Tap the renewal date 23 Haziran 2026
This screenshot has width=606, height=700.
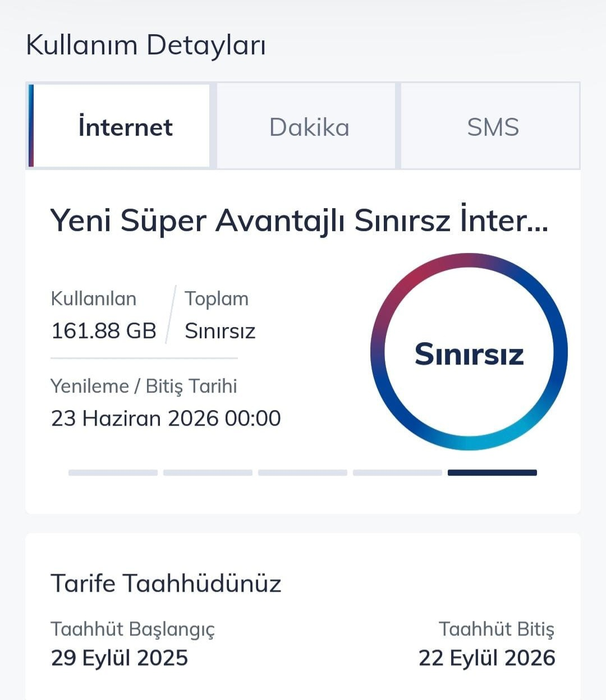pyautogui.click(x=166, y=418)
